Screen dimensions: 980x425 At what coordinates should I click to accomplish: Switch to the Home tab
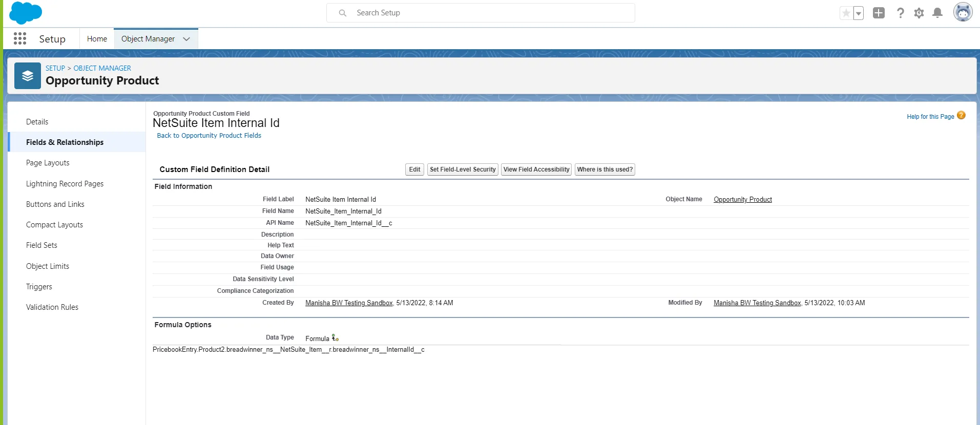(97, 39)
